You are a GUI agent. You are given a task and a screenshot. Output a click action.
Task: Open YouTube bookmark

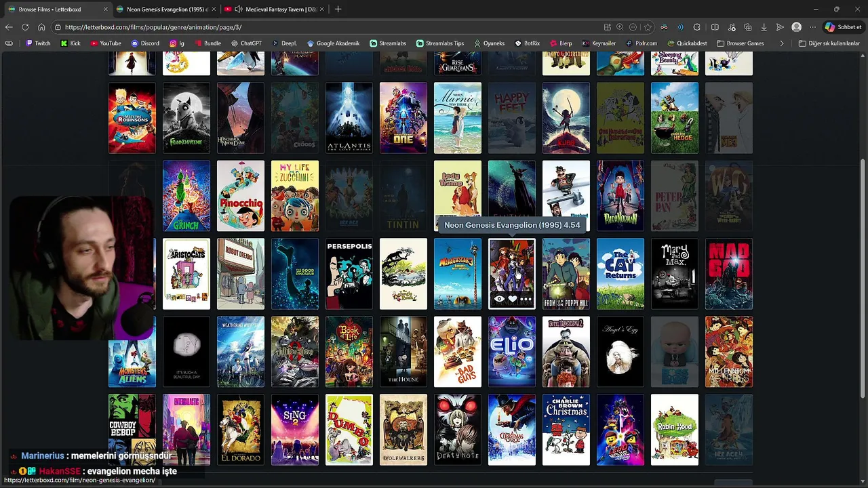click(x=105, y=43)
